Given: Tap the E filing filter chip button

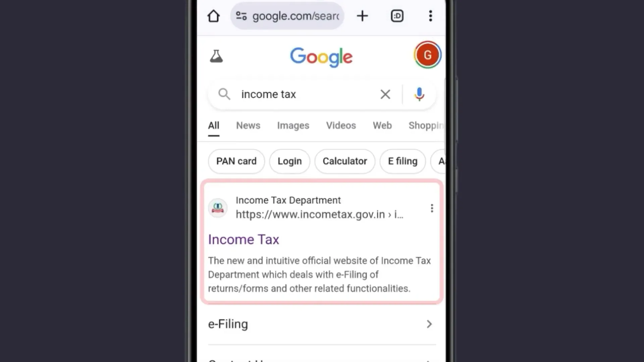Looking at the screenshot, I should click(402, 161).
